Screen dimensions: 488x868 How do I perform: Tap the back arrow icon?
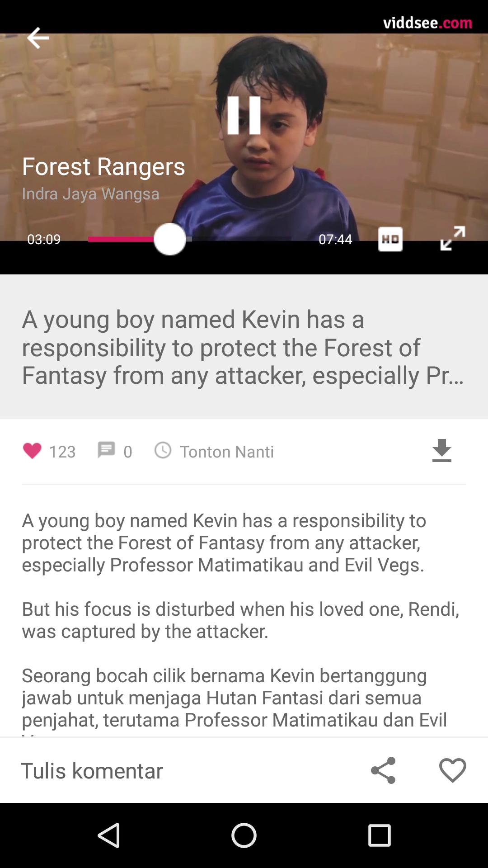click(x=38, y=38)
